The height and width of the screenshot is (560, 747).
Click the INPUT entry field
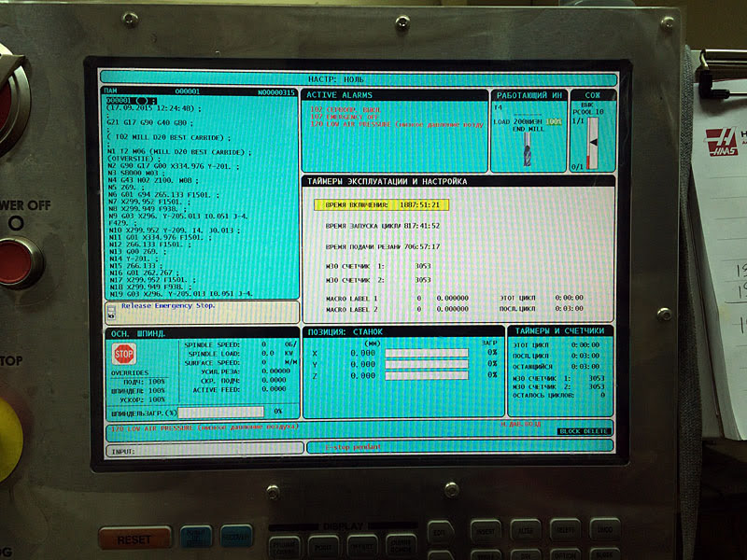[204, 449]
